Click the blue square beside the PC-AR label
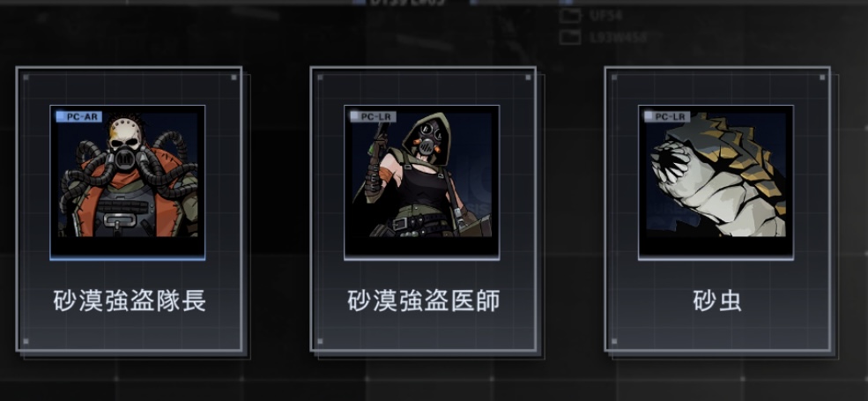868x401 pixels. (61, 116)
